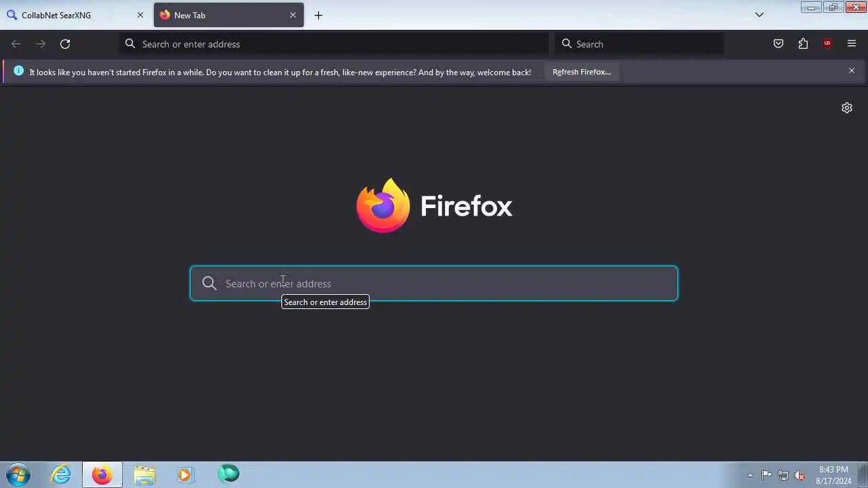Focus the toolbar address bar
This screenshot has height=488, width=868.
[x=334, y=44]
